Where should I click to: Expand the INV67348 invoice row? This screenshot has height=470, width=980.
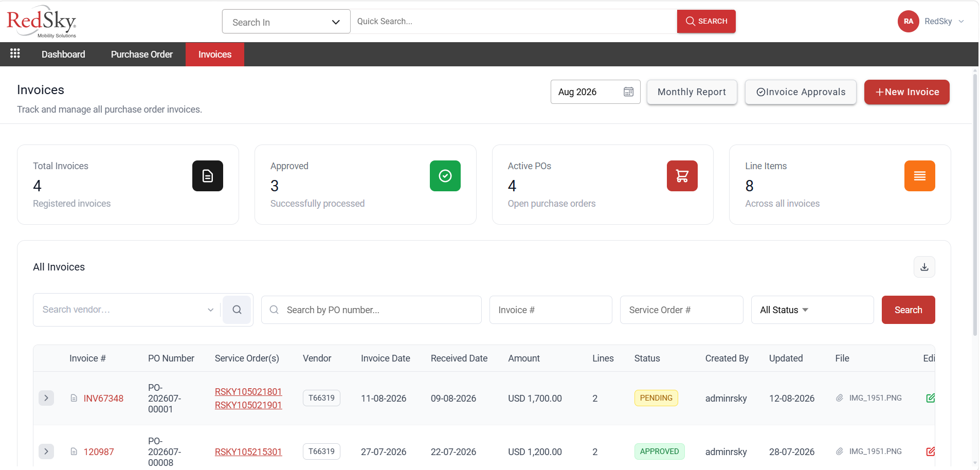(46, 398)
